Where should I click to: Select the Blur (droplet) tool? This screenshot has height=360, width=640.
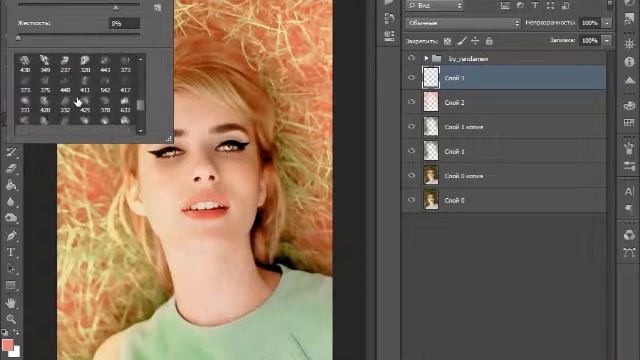[11, 202]
